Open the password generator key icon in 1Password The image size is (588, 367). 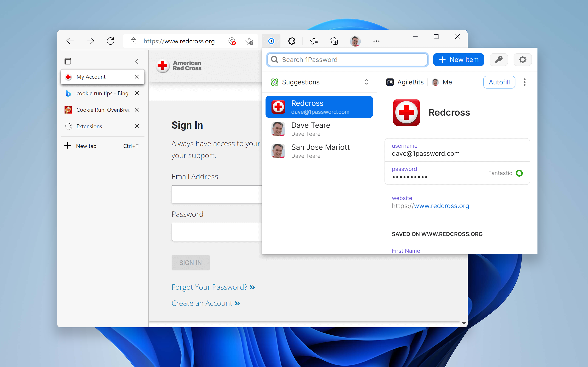pos(499,59)
